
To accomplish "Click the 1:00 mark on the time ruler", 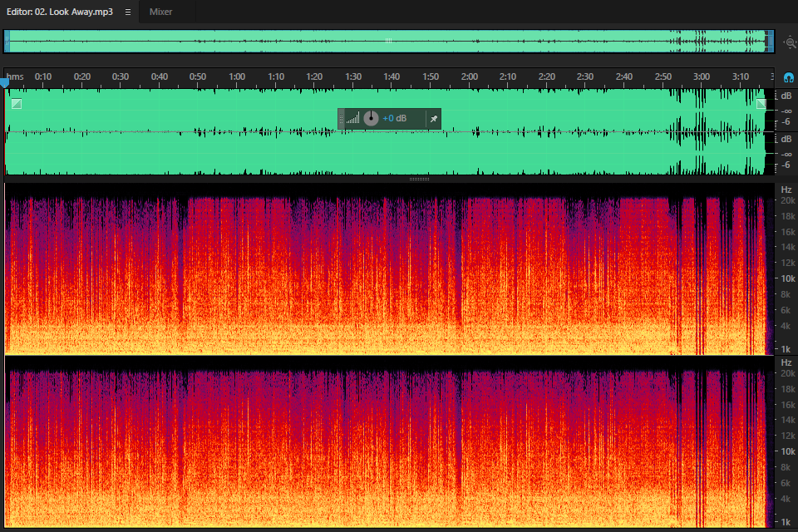I will pyautogui.click(x=237, y=76).
